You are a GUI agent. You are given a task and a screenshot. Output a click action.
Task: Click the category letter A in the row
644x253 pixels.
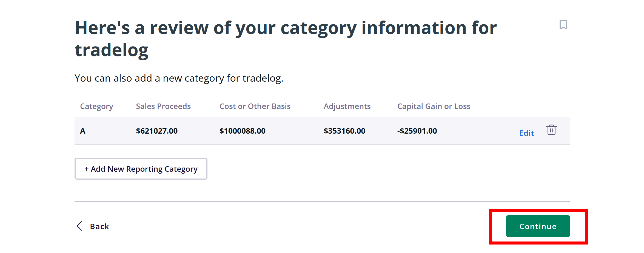click(83, 131)
